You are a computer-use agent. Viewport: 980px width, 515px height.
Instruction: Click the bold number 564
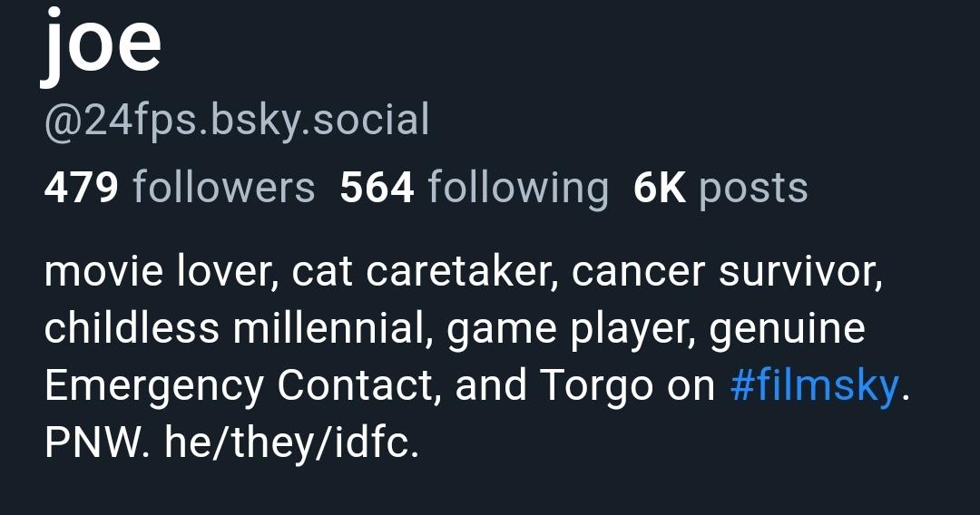point(377,188)
